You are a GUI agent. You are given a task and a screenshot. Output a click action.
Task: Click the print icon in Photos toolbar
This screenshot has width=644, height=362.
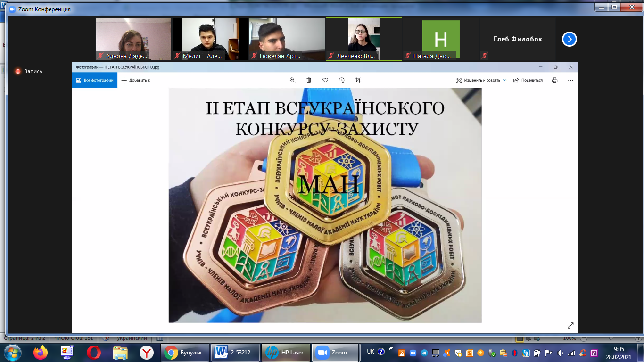point(555,80)
